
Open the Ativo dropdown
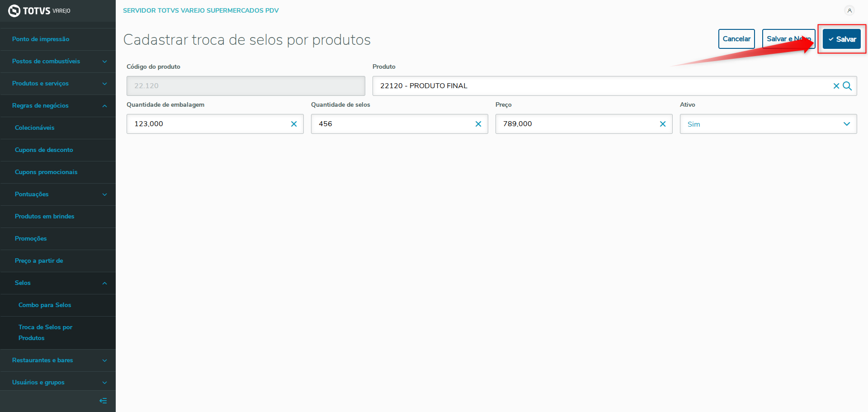pos(768,124)
